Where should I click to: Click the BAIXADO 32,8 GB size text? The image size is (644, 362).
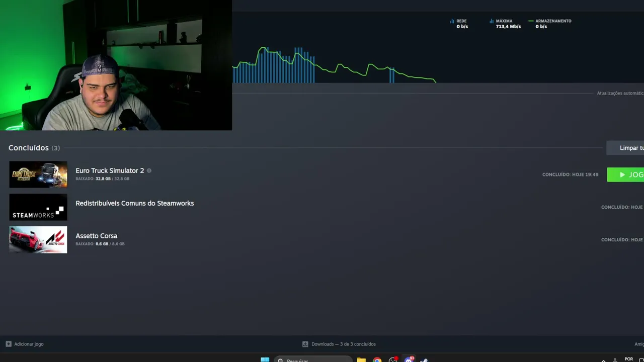click(x=102, y=178)
